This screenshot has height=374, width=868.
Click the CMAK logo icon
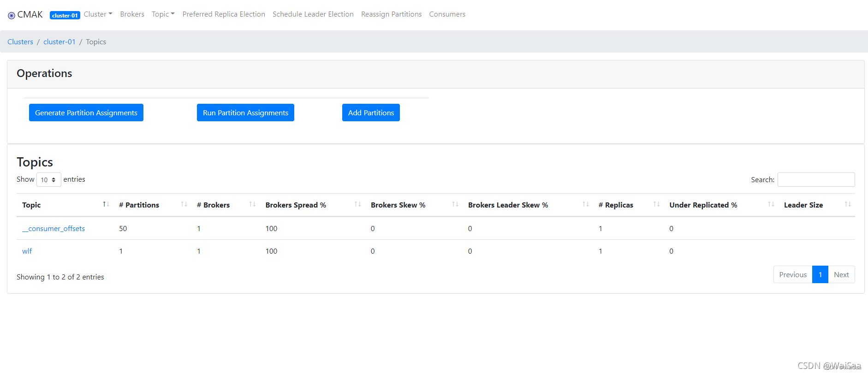12,15
